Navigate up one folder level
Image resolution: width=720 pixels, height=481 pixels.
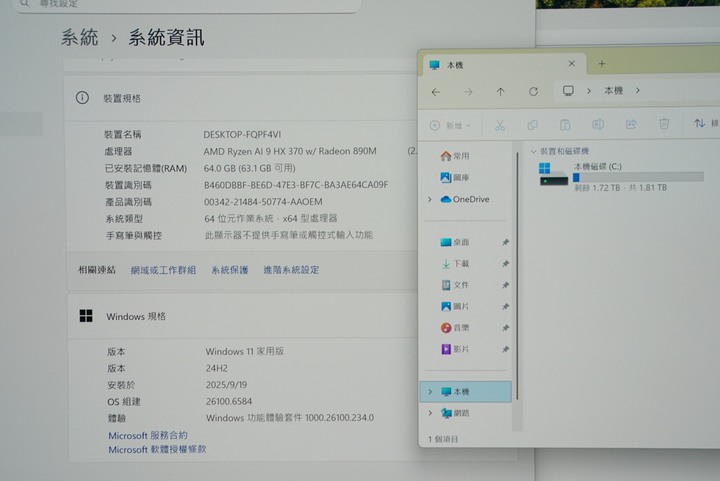(x=501, y=92)
